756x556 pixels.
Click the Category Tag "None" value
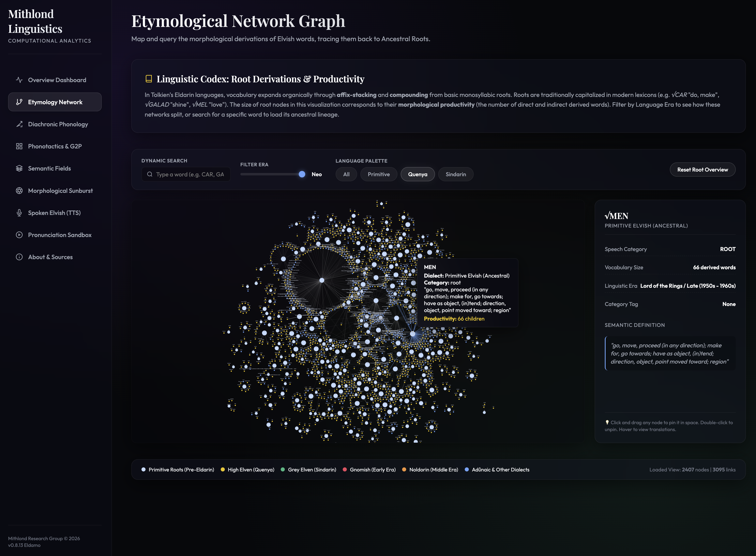coord(729,304)
